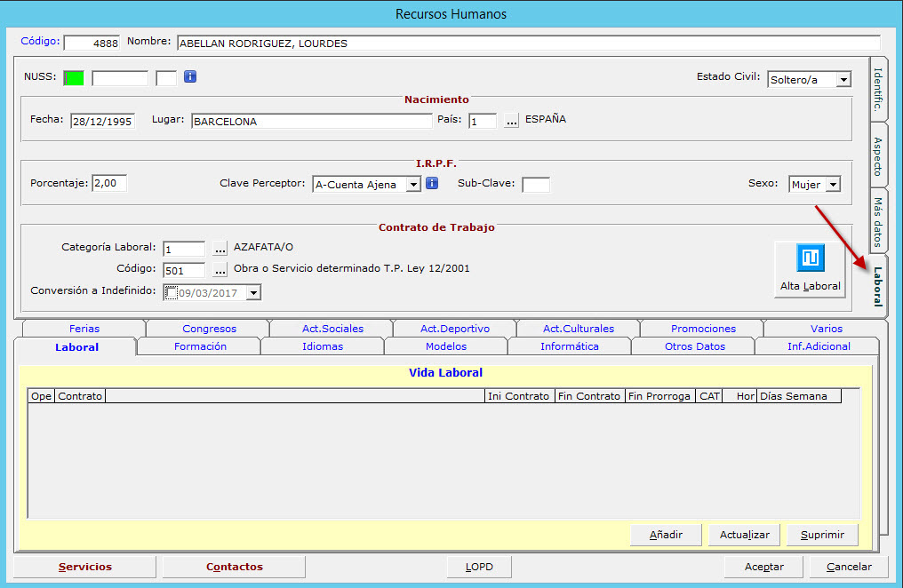Switch to the Aspecto side tab
The image size is (903, 588).
coord(877,156)
